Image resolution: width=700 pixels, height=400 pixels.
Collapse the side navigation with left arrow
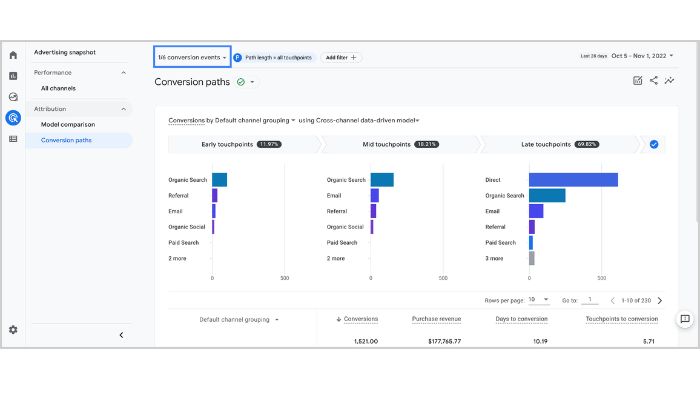pyautogui.click(x=121, y=335)
